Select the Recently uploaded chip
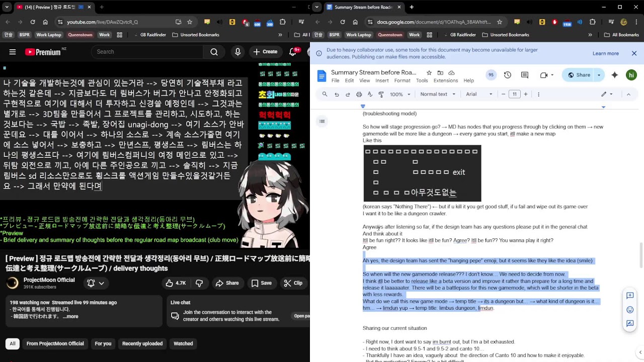 tap(143, 343)
